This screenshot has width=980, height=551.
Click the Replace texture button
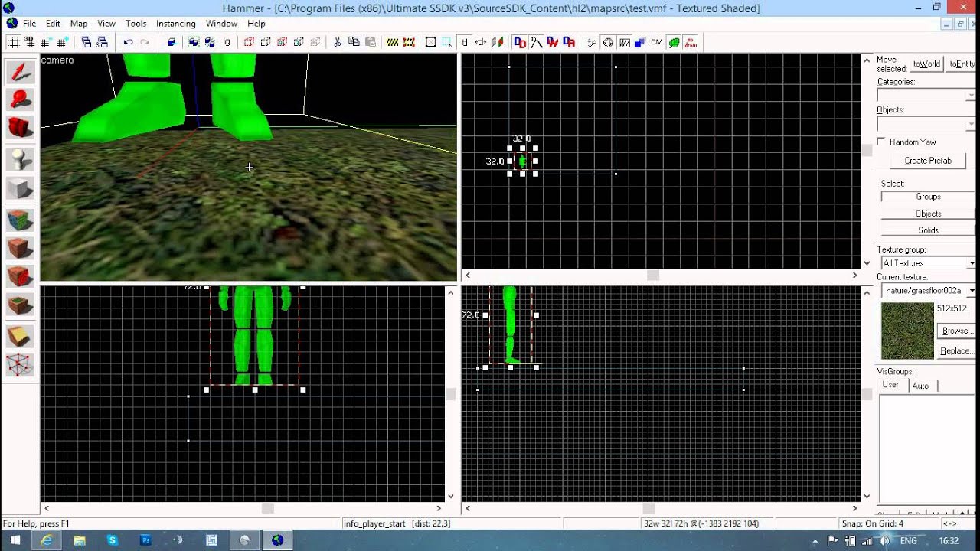[x=955, y=350]
